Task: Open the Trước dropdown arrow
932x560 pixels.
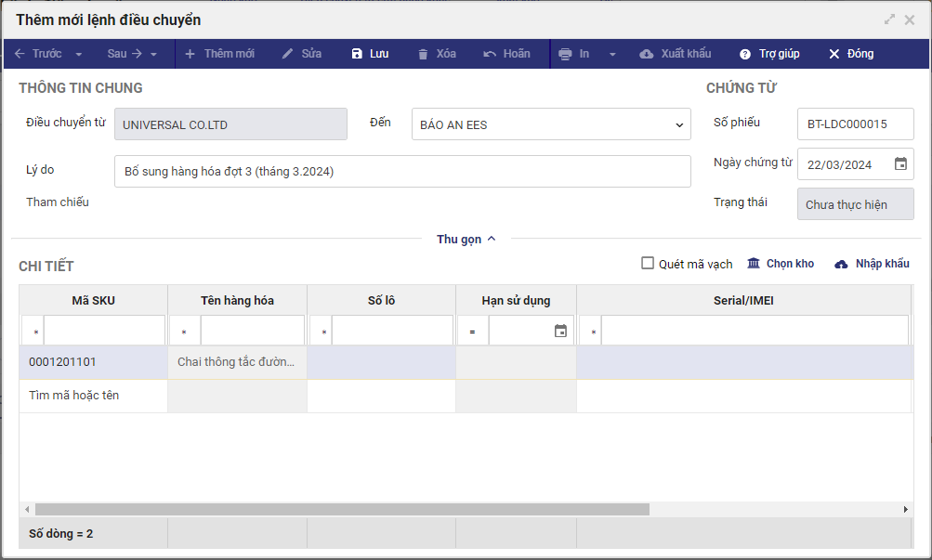Action: [x=78, y=54]
